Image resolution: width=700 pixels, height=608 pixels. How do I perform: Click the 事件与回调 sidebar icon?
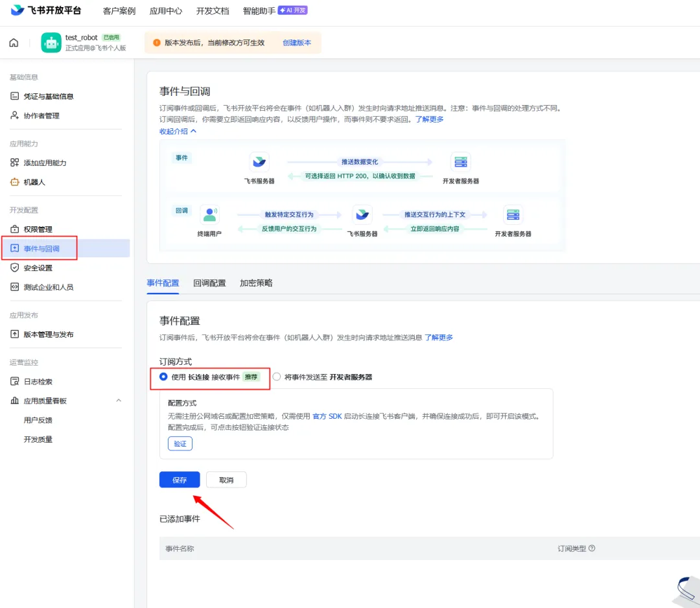(x=15, y=248)
